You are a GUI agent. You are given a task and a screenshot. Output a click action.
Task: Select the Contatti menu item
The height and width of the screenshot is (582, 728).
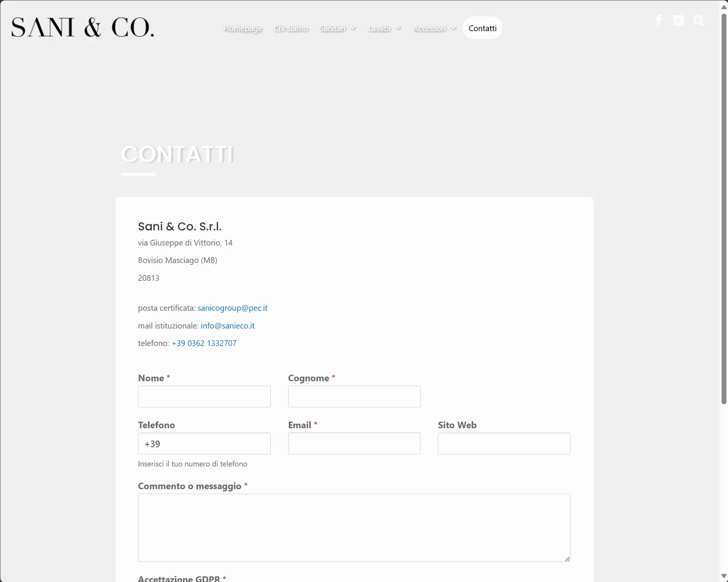pyautogui.click(x=482, y=28)
